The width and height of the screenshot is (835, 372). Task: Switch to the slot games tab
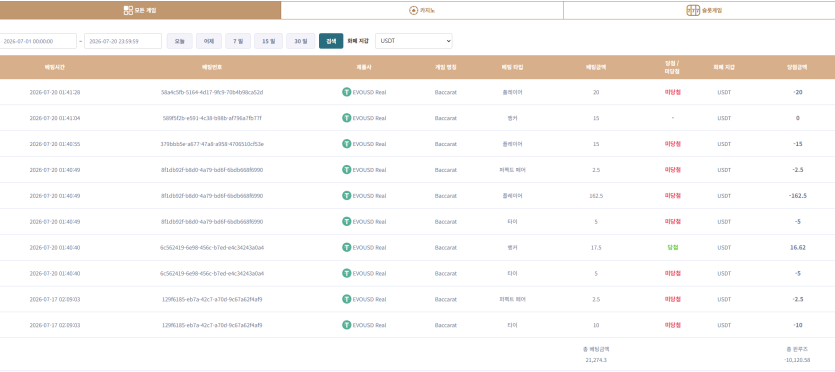tap(699, 11)
